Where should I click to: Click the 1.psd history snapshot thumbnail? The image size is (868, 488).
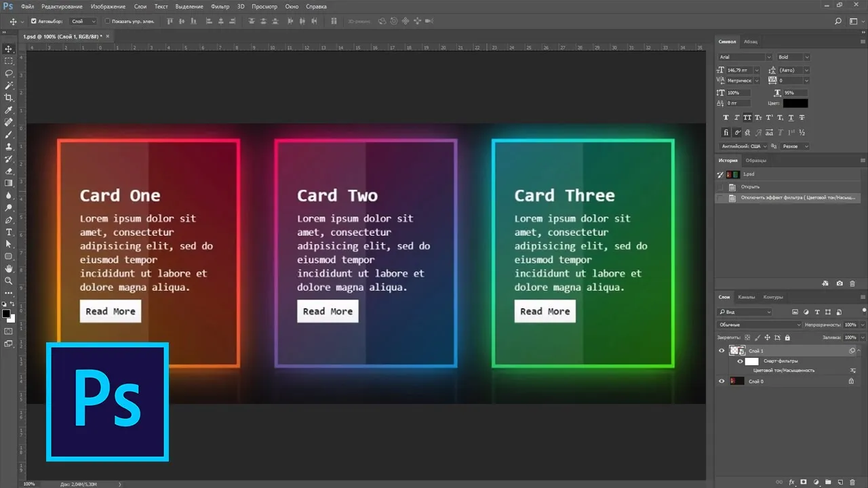pyautogui.click(x=732, y=174)
